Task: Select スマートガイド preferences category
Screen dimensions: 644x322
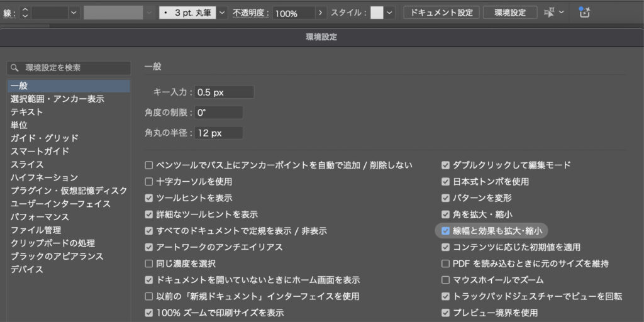Action: [x=40, y=151]
